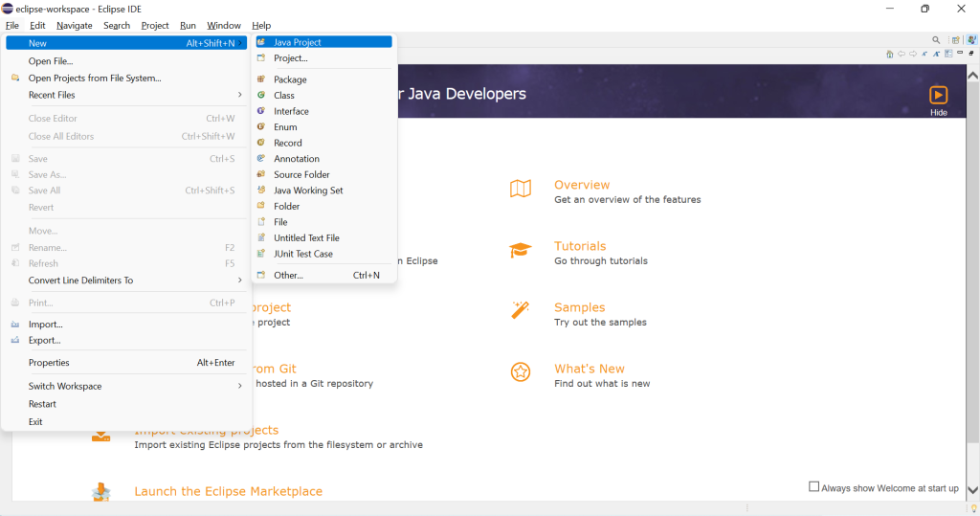The height and width of the screenshot is (516, 980).
Task: Click the Overview book icon
Action: tap(520, 190)
